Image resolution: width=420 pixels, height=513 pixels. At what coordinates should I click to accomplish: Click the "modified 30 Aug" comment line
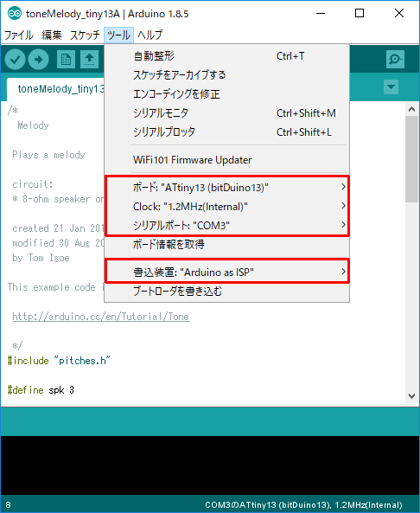click(x=58, y=243)
